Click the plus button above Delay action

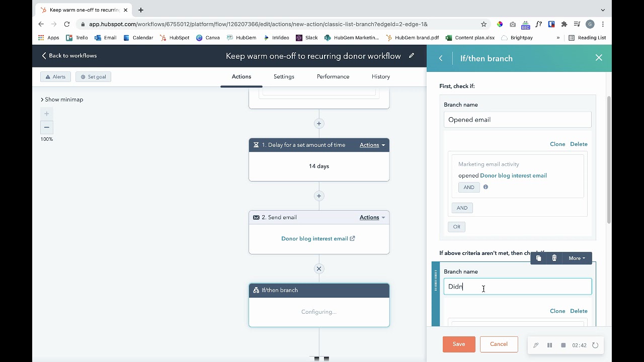coord(319,123)
